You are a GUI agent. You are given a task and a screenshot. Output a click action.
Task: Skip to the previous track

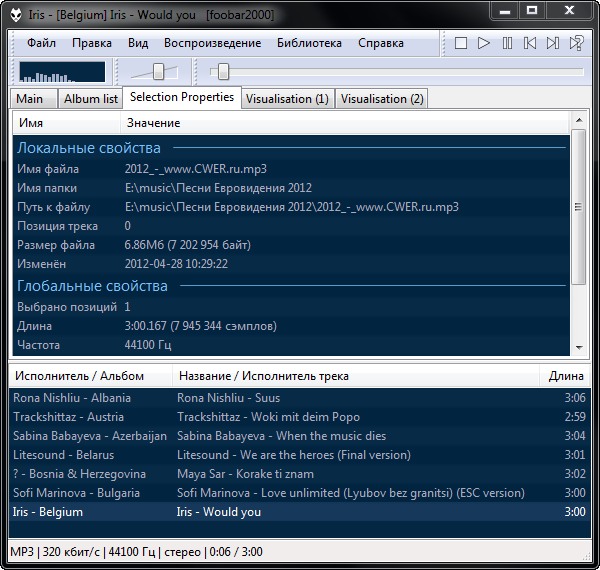pos(530,43)
